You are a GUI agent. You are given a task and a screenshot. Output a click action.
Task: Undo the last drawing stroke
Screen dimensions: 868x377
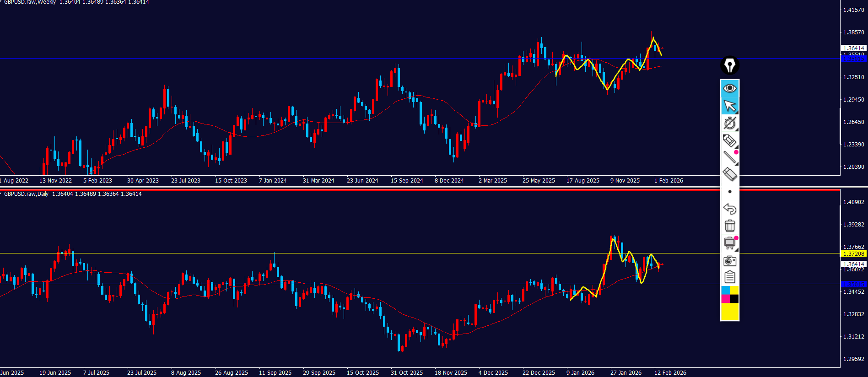coord(729,209)
